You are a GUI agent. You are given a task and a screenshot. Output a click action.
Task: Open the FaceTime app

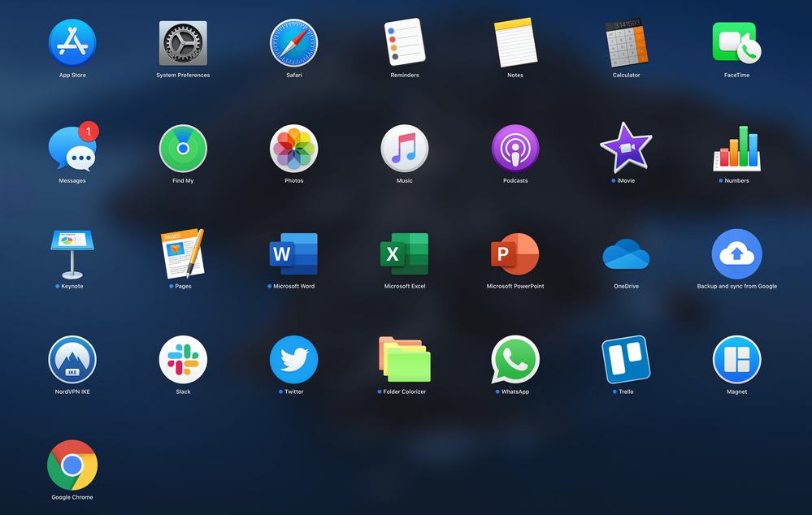(736, 42)
